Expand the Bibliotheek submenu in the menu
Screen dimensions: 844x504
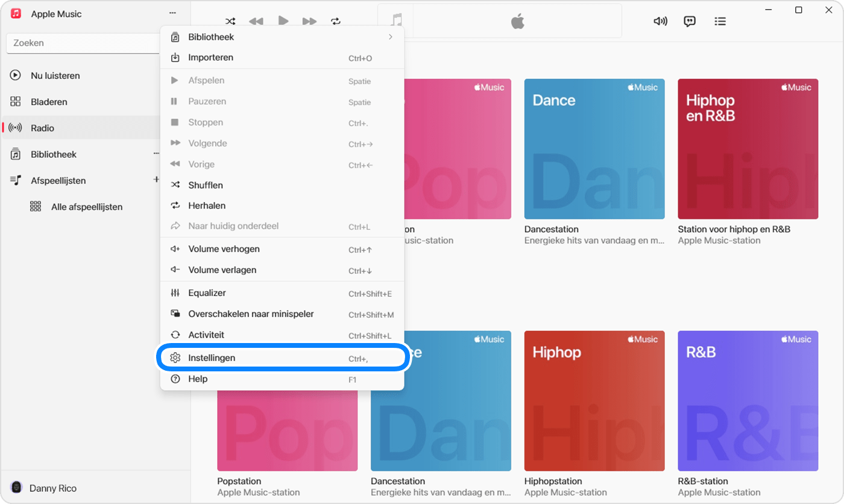(282, 37)
